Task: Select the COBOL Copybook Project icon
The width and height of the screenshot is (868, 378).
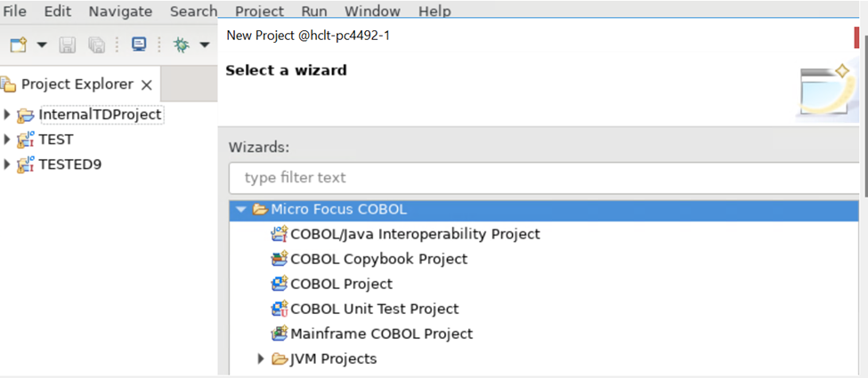Action: [280, 259]
